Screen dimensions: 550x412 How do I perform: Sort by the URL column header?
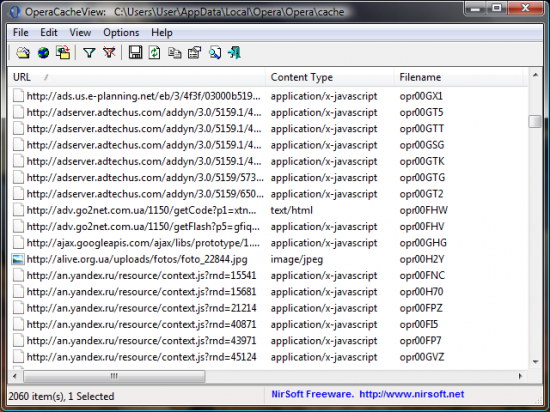pyautogui.click(x=137, y=77)
